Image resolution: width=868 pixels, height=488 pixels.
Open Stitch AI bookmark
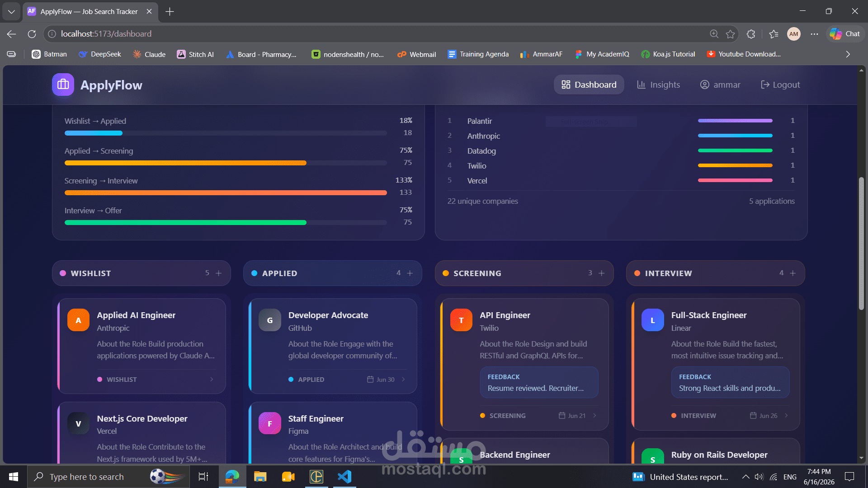[195, 54]
